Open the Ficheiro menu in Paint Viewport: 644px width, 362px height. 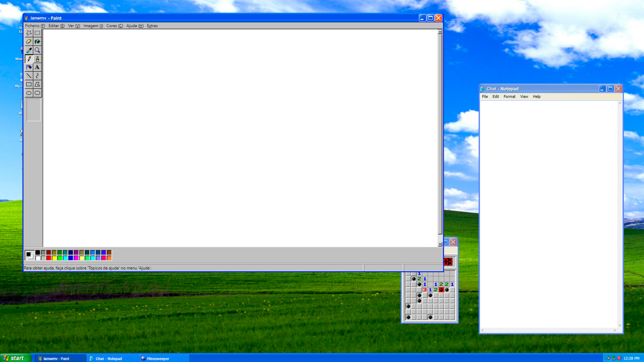tap(35, 26)
